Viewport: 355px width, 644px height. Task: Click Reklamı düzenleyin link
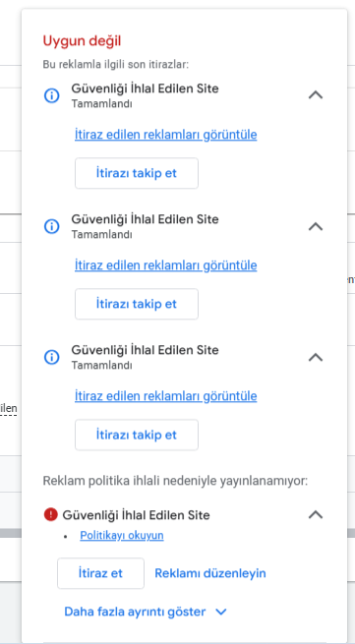pos(210,573)
